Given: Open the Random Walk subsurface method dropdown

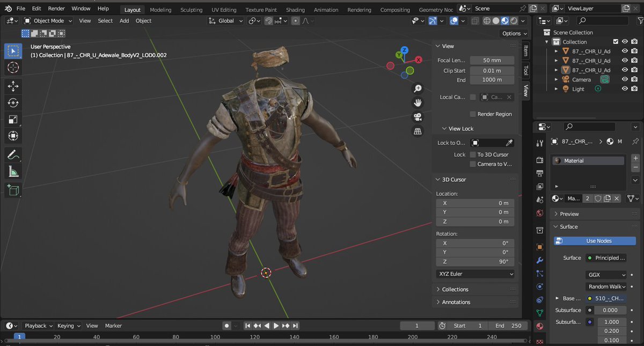Looking at the screenshot, I should pyautogui.click(x=606, y=286).
